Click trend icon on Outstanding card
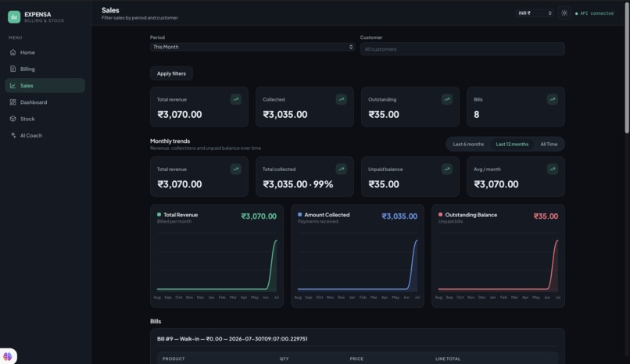 447,99
